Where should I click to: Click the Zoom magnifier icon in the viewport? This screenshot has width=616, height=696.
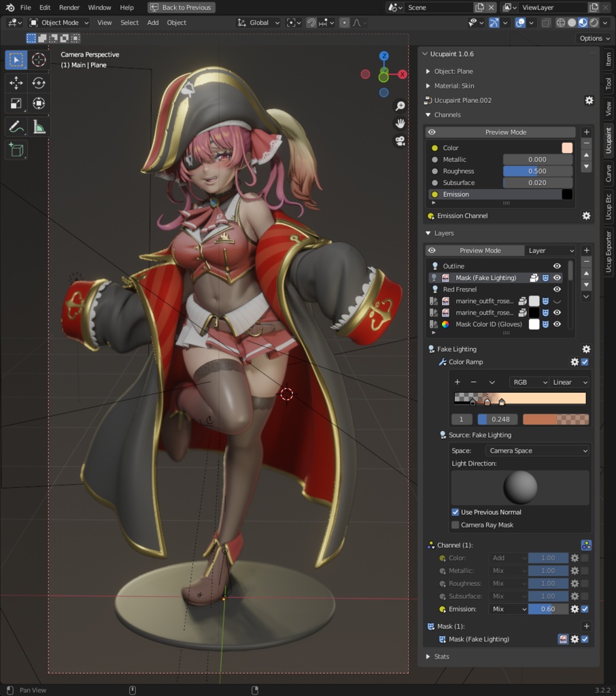pos(400,105)
